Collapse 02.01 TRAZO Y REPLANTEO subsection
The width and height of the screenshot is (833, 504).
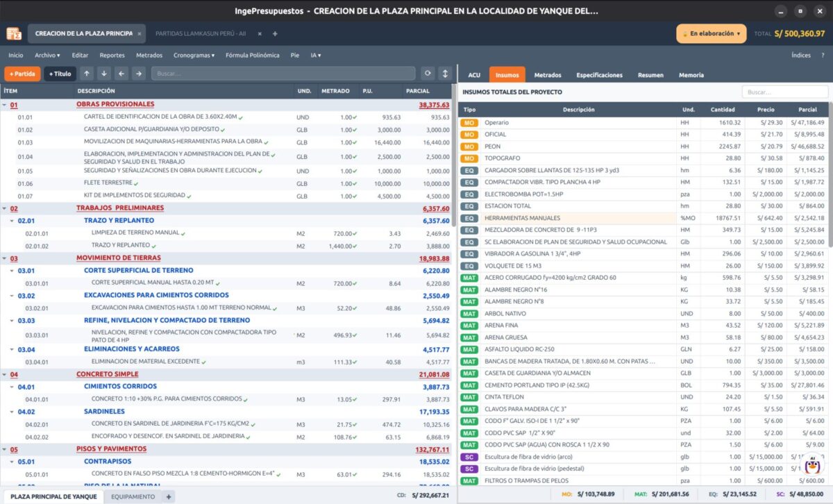pos(12,221)
